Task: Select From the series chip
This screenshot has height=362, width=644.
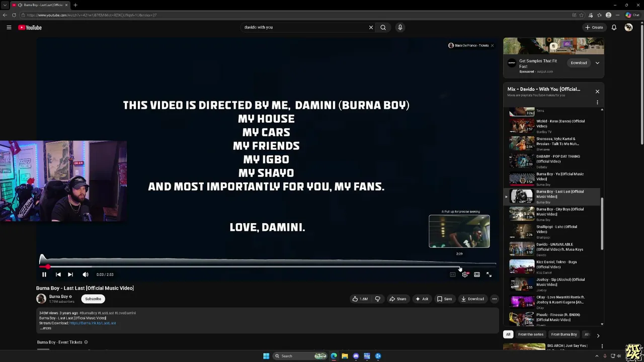Action: coord(531,334)
